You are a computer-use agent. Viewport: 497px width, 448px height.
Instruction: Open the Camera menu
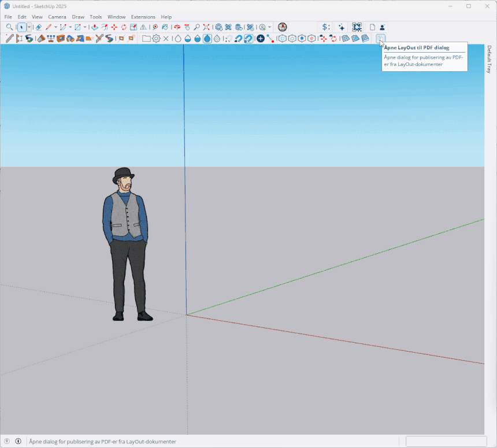point(57,17)
